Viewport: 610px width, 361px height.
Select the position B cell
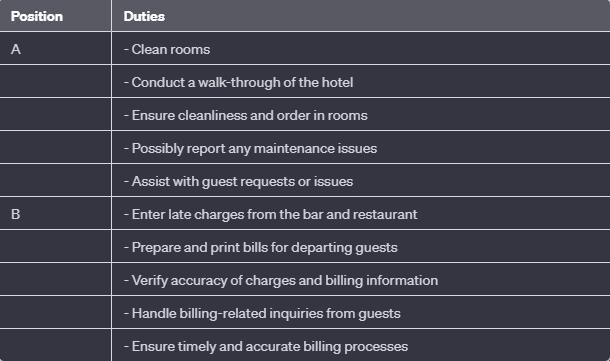point(55,214)
